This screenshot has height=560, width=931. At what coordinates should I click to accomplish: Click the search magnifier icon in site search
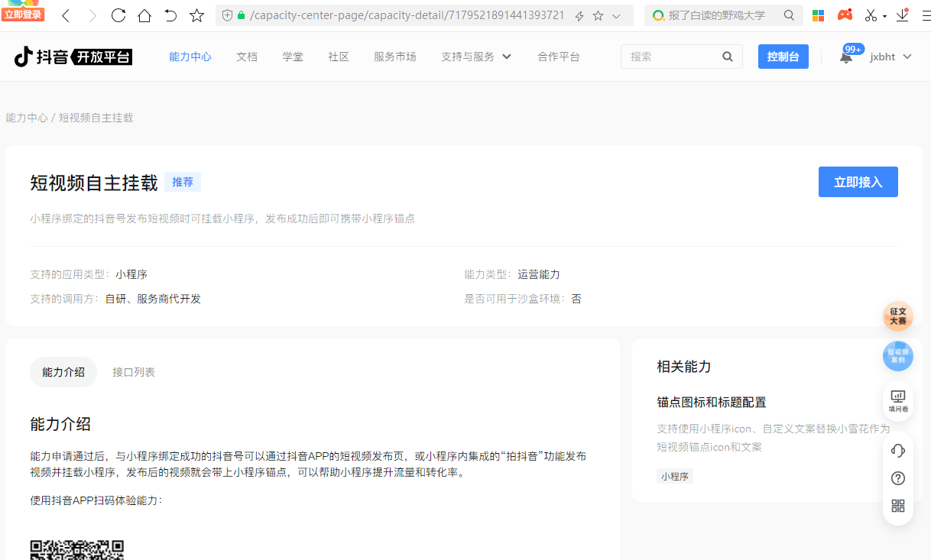click(x=727, y=57)
